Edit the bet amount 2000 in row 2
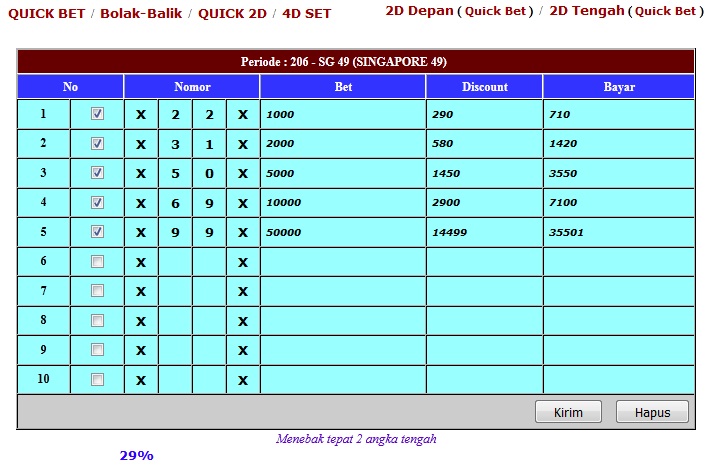This screenshot has width=716, height=470. pyautogui.click(x=343, y=144)
